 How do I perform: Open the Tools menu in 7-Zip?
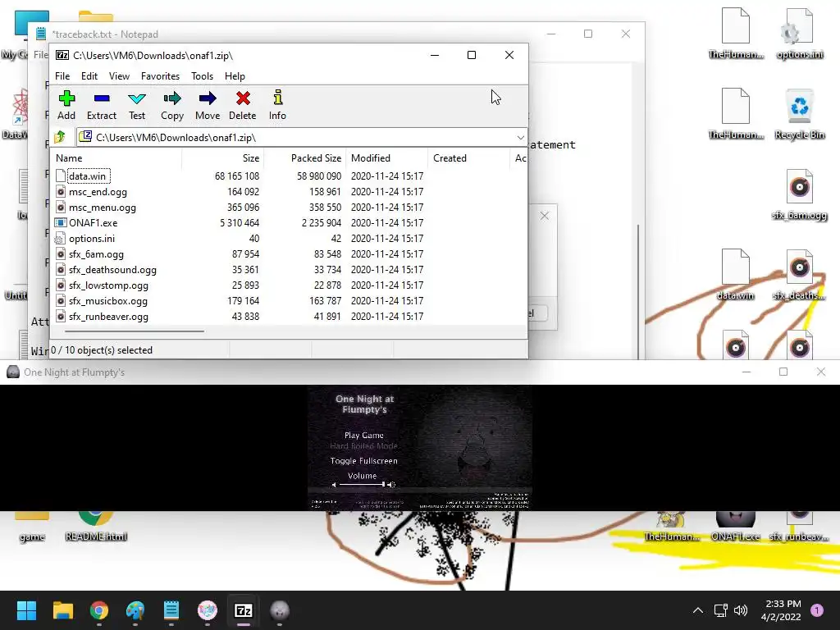click(202, 76)
